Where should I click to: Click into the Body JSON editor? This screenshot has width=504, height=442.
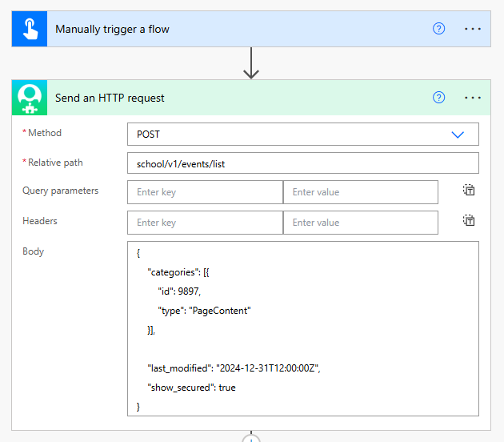pyautogui.click(x=302, y=329)
